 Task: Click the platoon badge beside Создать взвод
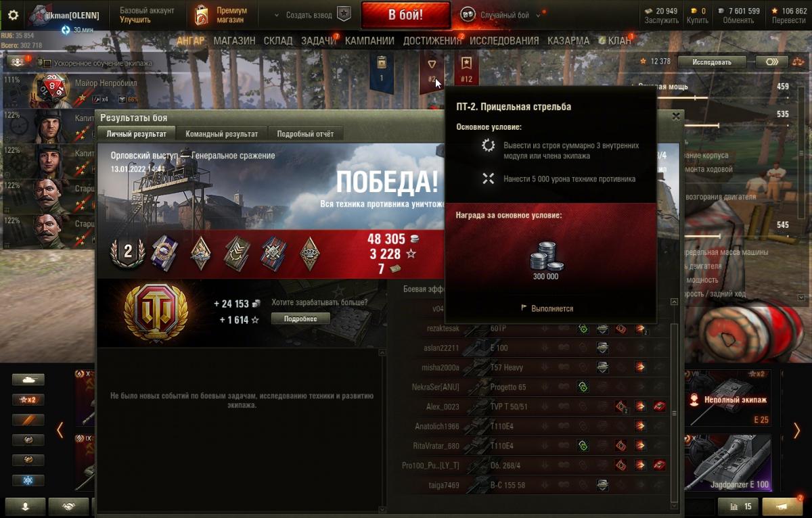[x=344, y=14]
